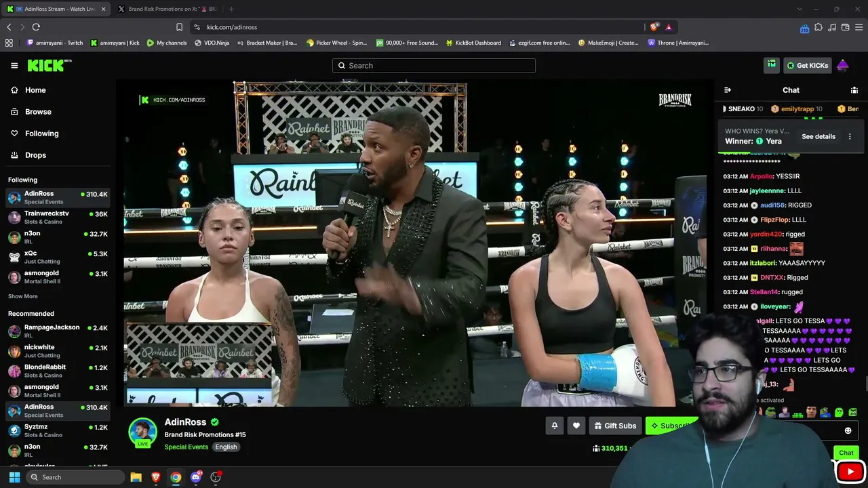Viewport: 868px width, 488px height.
Task: Open the browser apps grid icon in the bookmarks bar
Action: click(x=9, y=43)
